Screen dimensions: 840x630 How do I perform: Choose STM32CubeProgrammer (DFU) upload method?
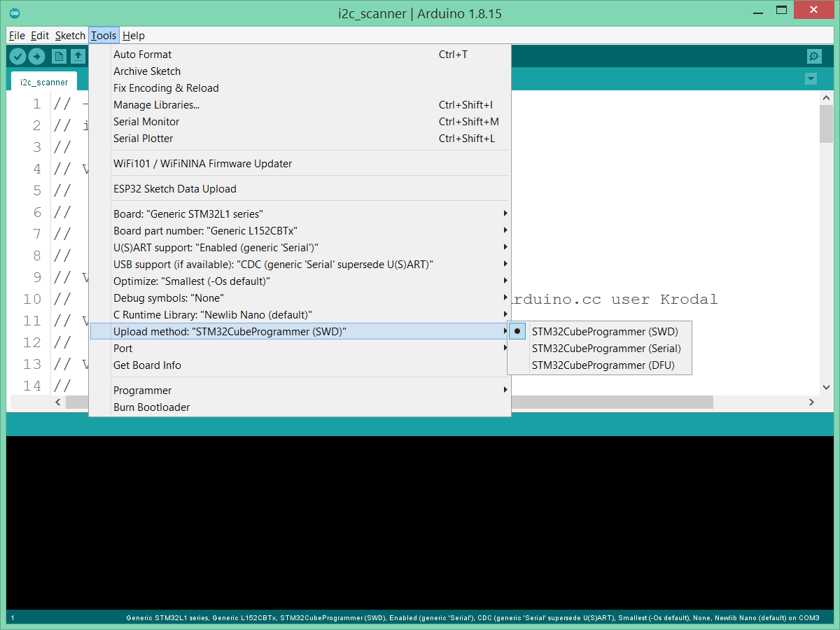[599, 365]
